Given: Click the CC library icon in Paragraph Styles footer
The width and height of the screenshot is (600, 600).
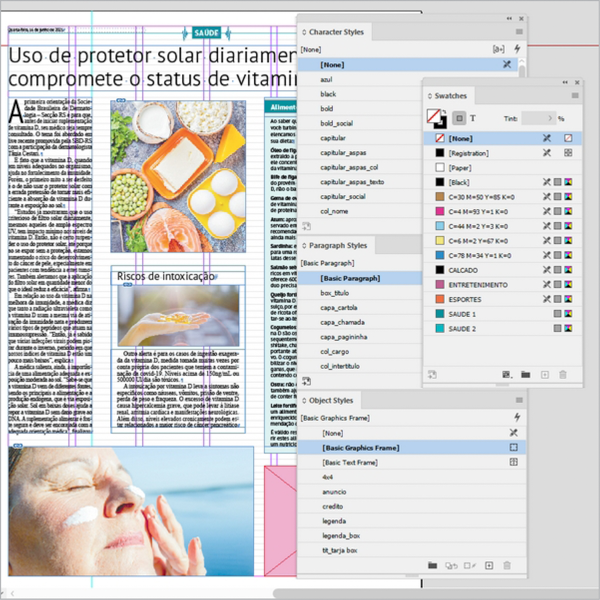Looking at the screenshot, I should tap(306, 381).
